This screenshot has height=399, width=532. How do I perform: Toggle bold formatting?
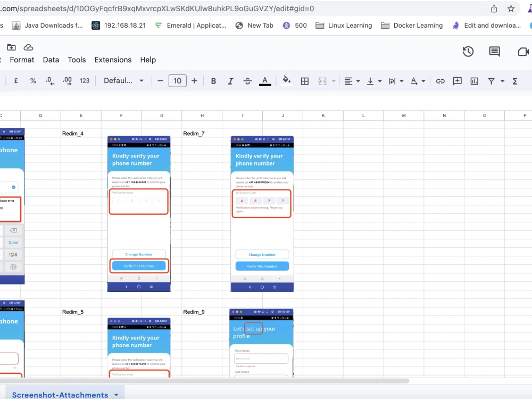click(x=213, y=81)
